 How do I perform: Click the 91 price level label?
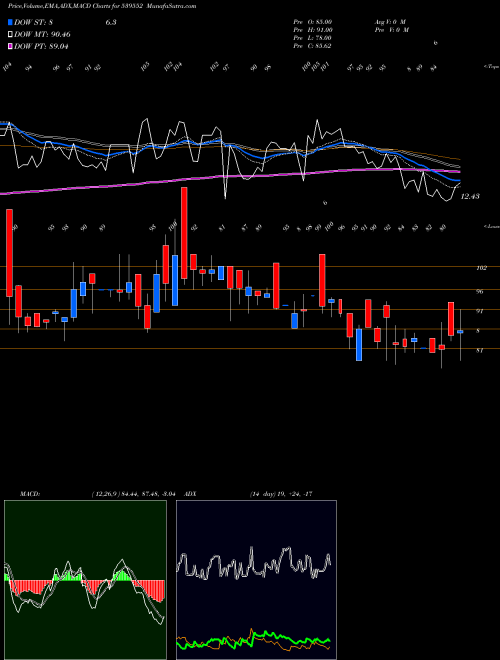point(479,311)
